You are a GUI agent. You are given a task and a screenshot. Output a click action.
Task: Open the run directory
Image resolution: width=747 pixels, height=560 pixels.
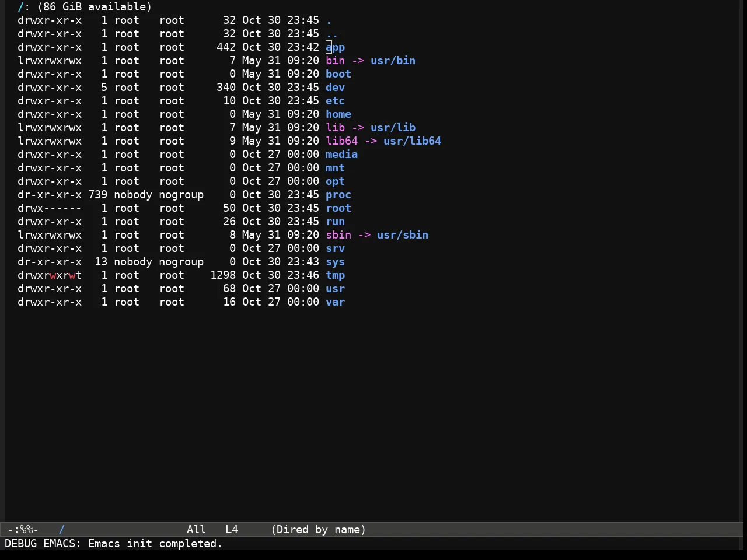tap(336, 222)
